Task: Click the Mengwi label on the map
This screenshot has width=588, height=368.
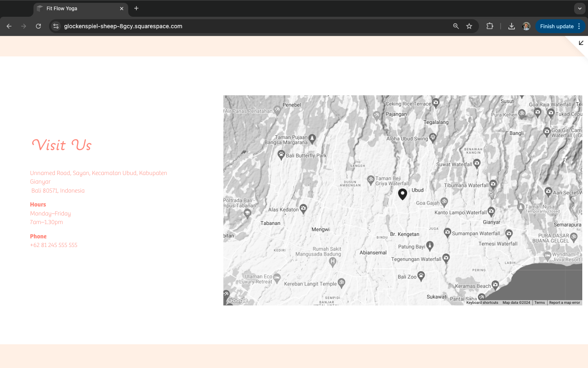Action: pyautogui.click(x=321, y=229)
